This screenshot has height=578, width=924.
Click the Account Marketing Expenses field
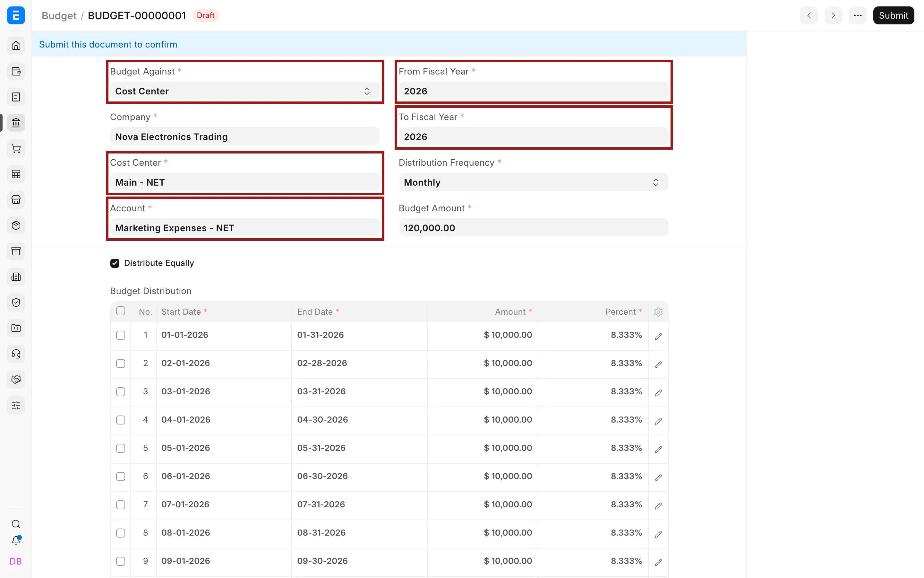[245, 228]
